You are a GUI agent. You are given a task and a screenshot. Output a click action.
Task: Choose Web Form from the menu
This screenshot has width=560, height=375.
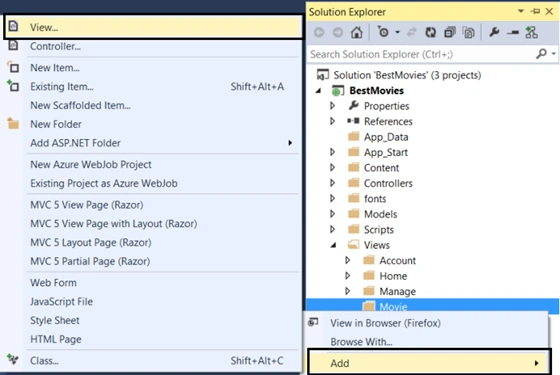153,283
